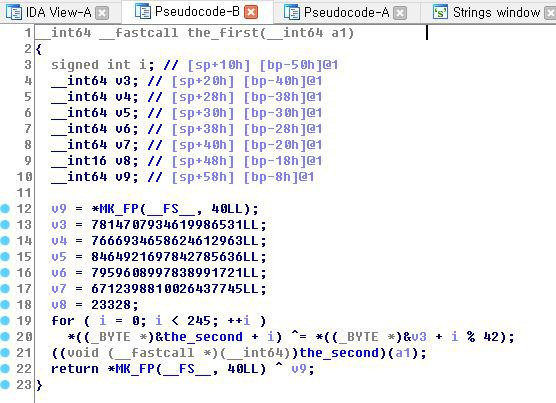Toggle breakpoint dot on line 23
This screenshot has width=556, height=403.
click(5, 385)
